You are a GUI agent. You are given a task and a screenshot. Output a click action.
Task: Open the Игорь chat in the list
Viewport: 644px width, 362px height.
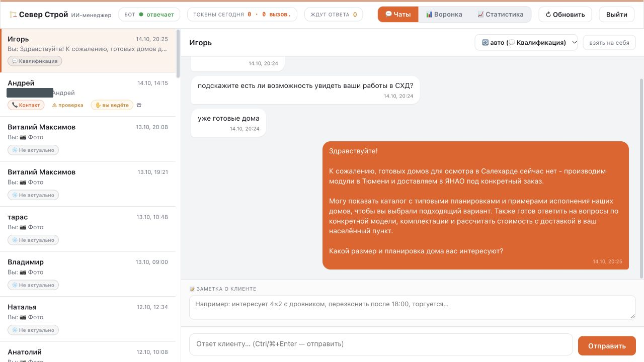[89, 51]
